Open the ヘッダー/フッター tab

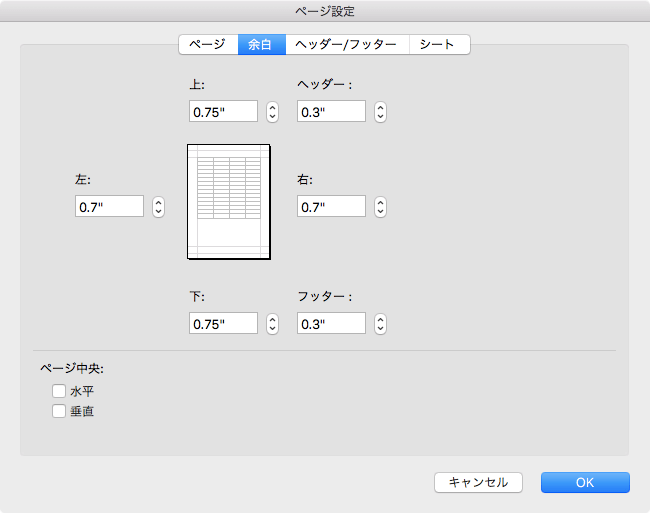[x=347, y=44]
